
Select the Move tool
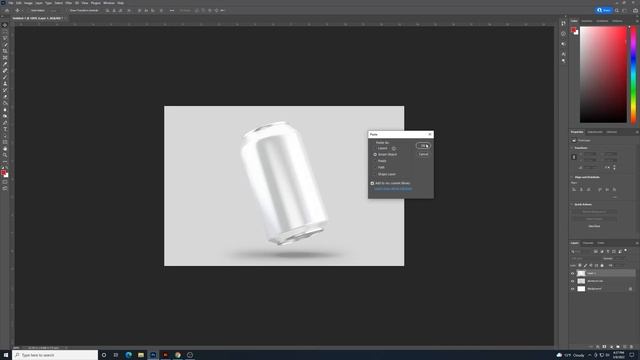[5, 25]
